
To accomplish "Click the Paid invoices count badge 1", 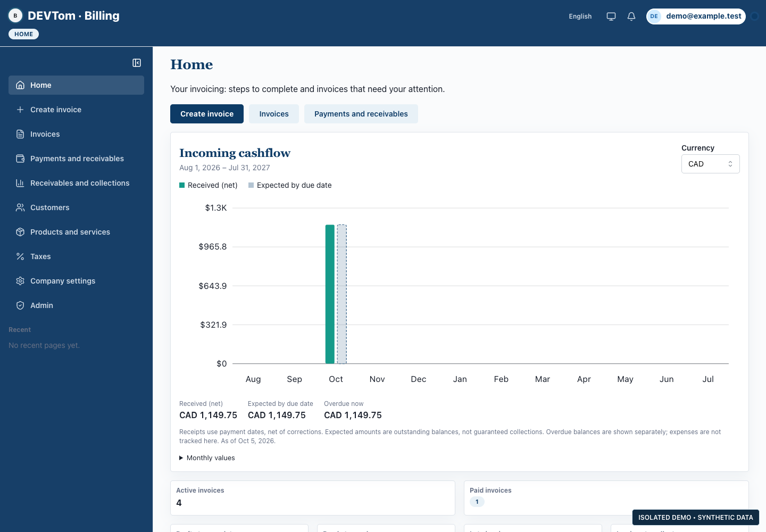I will [477, 502].
